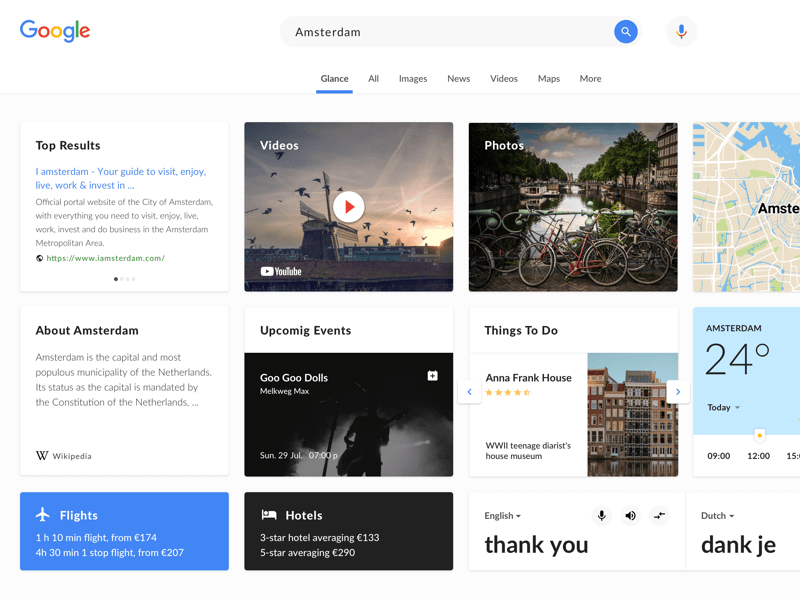This screenshot has width=800, height=600.
Task: Click the add-to-calendar icon on Goo Goo Dolls
Action: point(431,375)
